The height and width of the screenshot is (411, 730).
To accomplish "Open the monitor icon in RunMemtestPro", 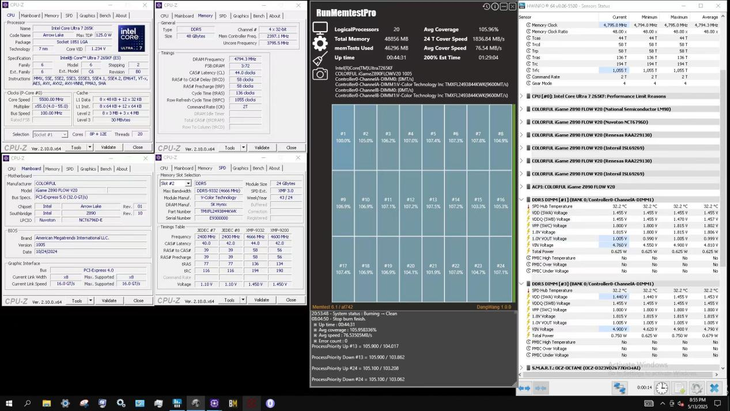I will pos(320,28).
